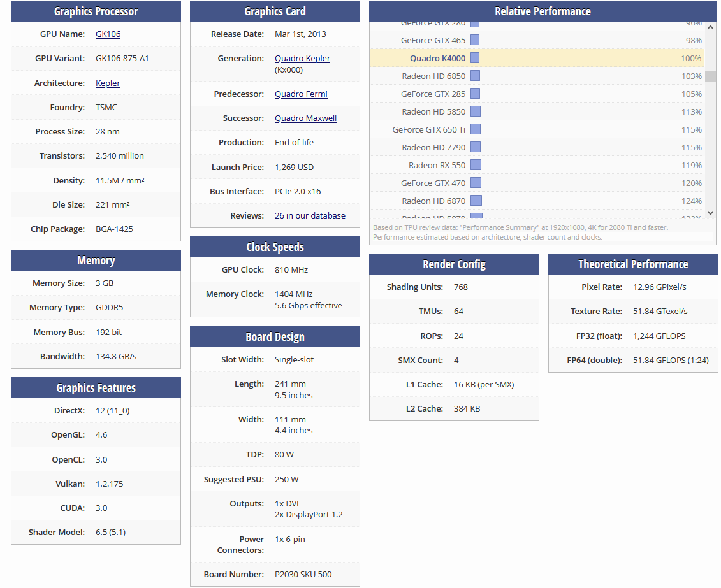Click the GeForce GTX 650 Ti entry
721x588 pixels.
(x=428, y=130)
